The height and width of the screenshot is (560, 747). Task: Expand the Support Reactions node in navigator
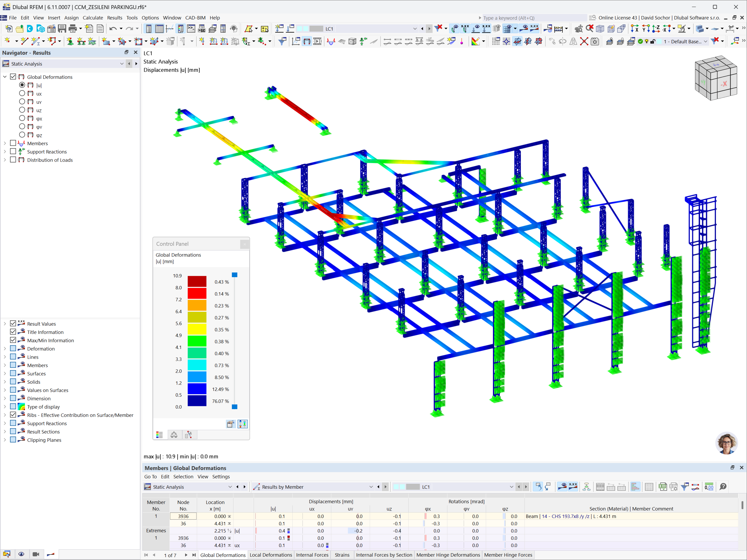point(5,151)
